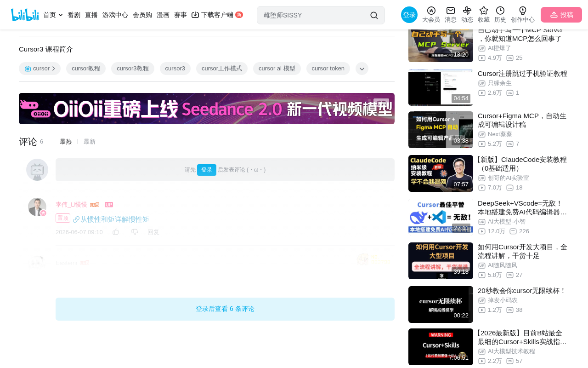The height and width of the screenshot is (368, 588).
Task: Open 20秒教会你cursor无限续杯 video title
Action: pos(522,291)
